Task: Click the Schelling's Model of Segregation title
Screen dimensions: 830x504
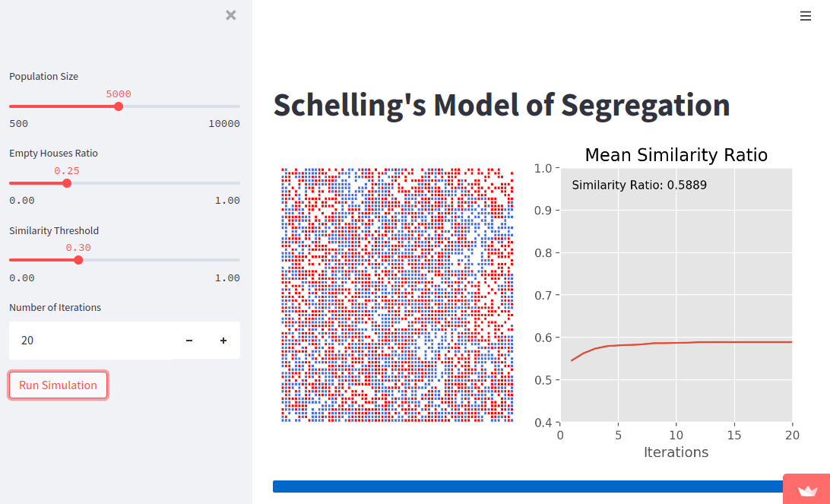Action: [x=500, y=106]
